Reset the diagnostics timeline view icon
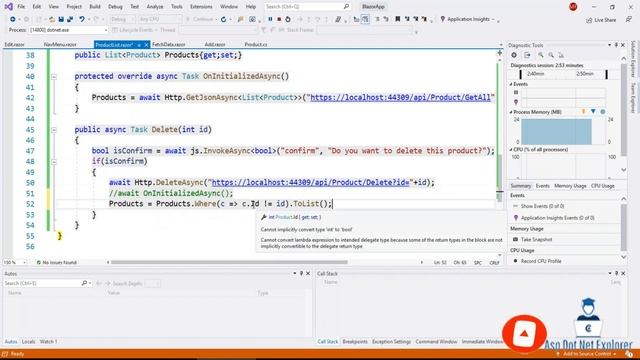Viewport: 640px width, 360px height. pos(561,55)
